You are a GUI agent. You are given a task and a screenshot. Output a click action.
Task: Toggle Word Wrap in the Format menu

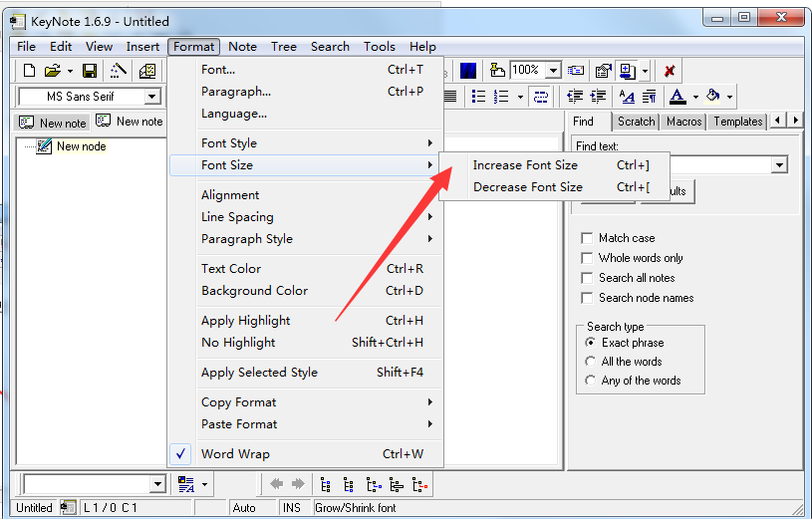(306, 454)
